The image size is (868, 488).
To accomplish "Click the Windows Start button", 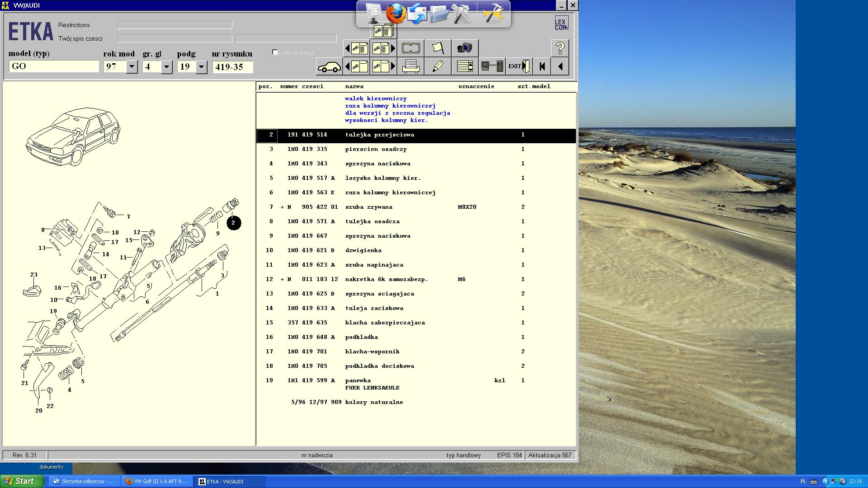I will coord(21,481).
